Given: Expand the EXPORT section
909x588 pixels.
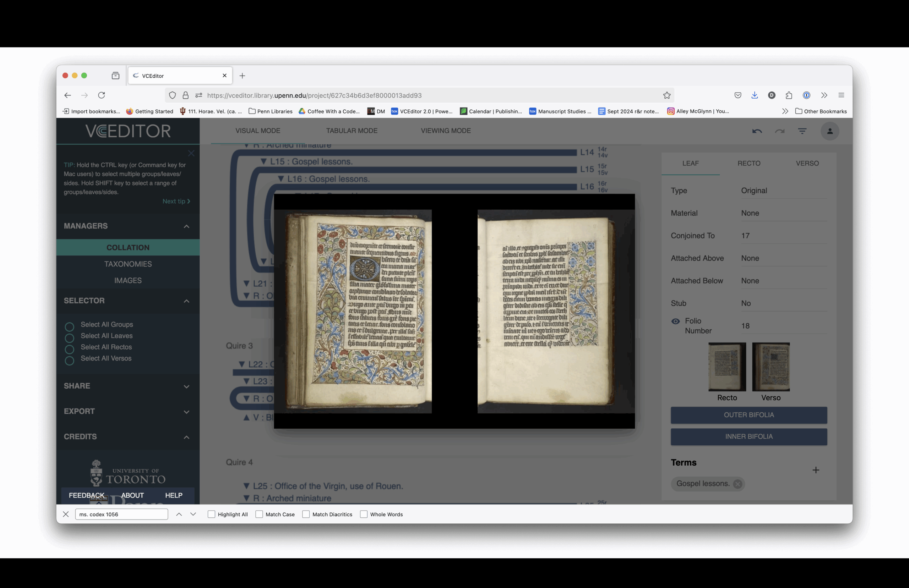Looking at the screenshot, I should click(186, 412).
